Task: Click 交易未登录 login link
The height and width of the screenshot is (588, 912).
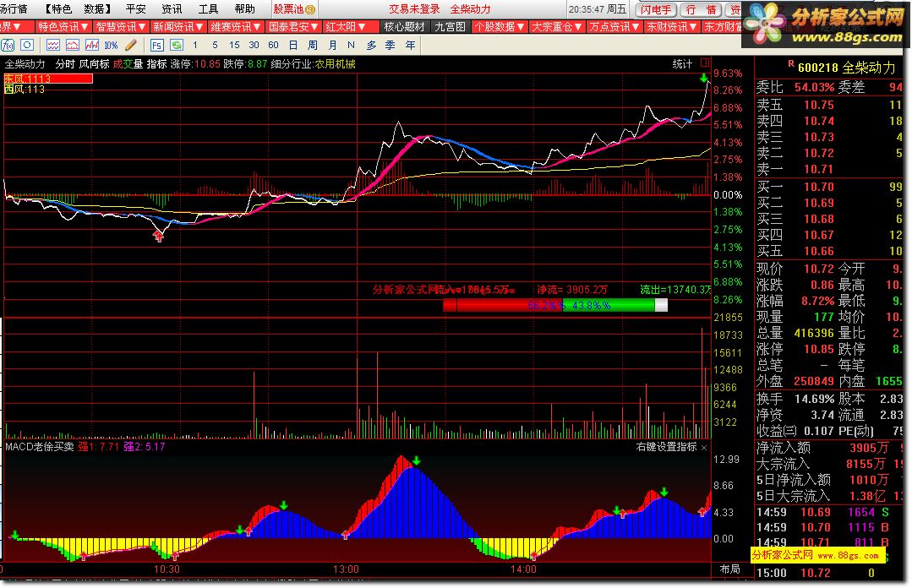Action: click(x=414, y=8)
